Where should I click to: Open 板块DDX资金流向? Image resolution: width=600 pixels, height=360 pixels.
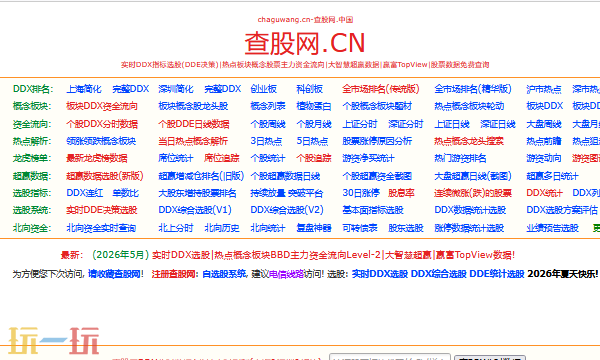pyautogui.click(x=102, y=106)
